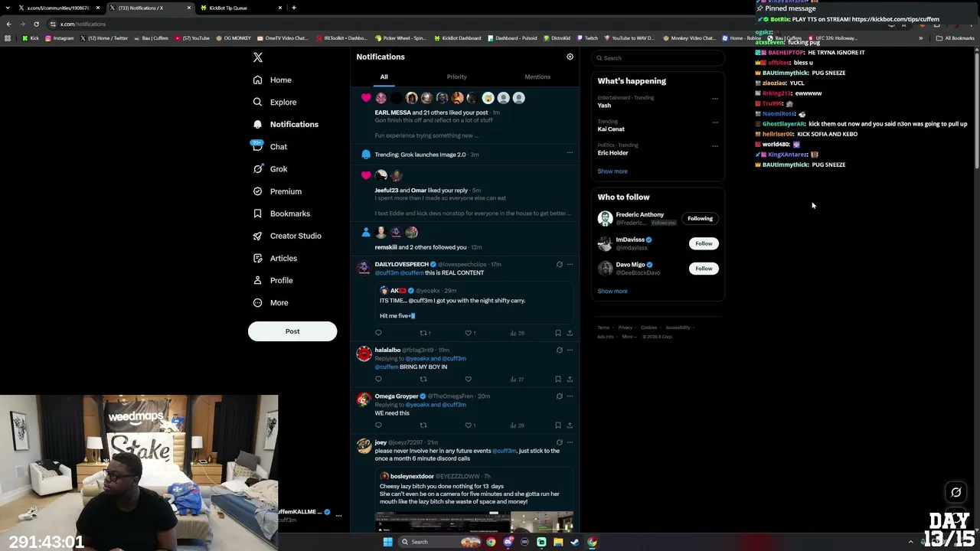980x551 pixels.
Task: Open Profile in the sidebar
Action: [x=273, y=280]
